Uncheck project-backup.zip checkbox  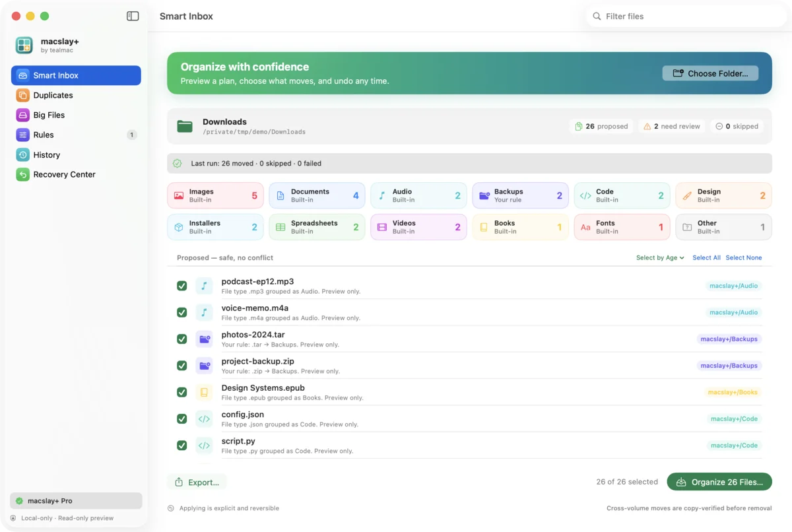[x=181, y=366]
